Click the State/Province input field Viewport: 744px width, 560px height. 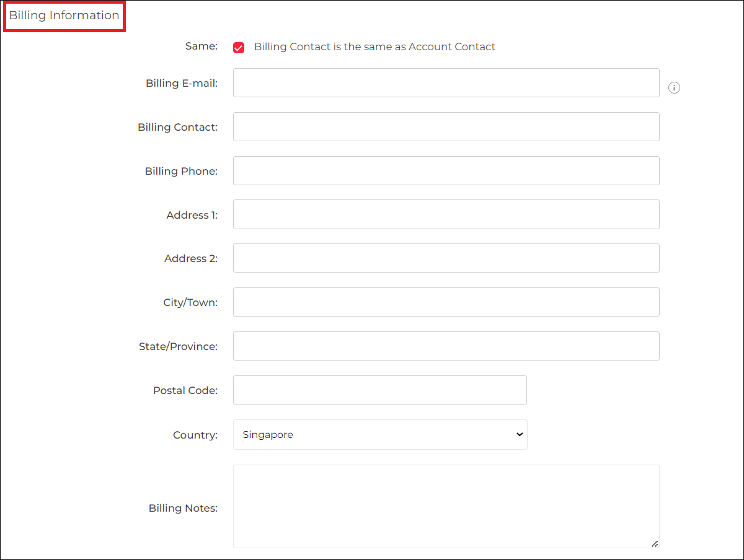click(446, 346)
